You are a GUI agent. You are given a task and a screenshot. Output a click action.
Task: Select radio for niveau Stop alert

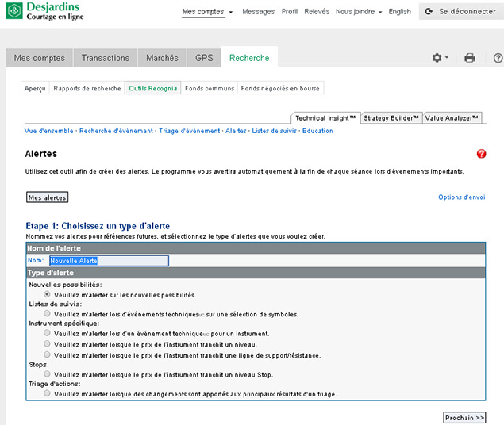[47, 374]
